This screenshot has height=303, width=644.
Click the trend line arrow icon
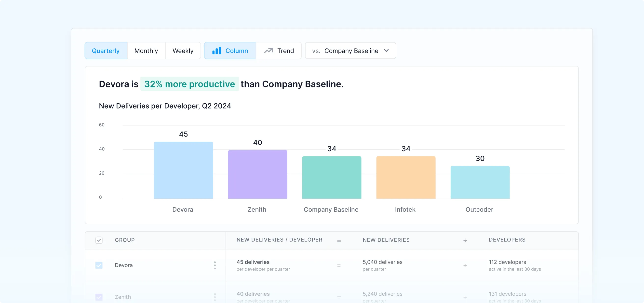pyautogui.click(x=268, y=51)
